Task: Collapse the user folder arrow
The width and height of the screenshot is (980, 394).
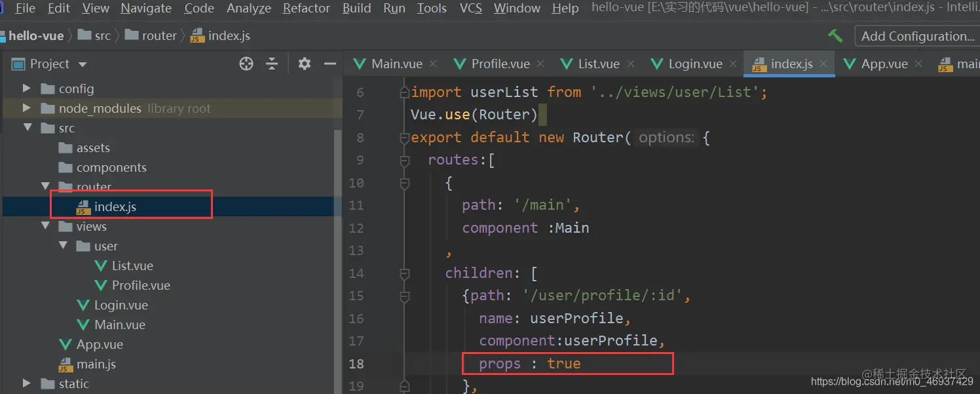Action: [x=63, y=246]
